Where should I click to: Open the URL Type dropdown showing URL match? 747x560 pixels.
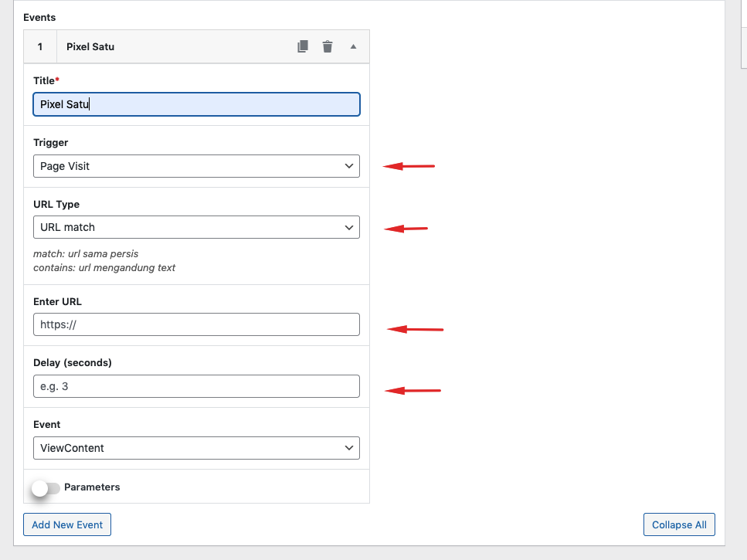point(196,227)
